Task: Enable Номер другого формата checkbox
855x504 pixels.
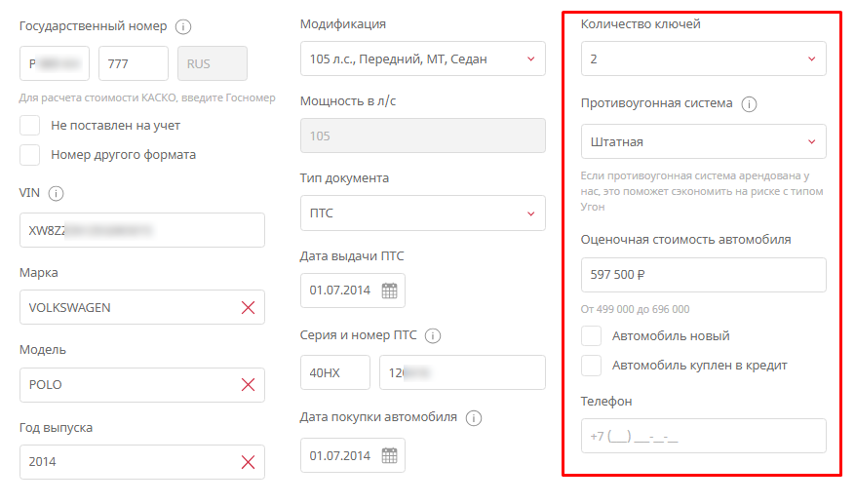Action: click(x=30, y=155)
